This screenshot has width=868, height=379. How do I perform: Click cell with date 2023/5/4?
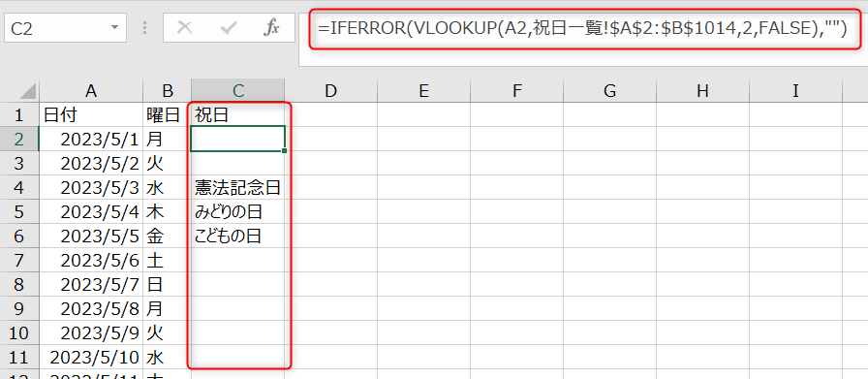click(91, 212)
